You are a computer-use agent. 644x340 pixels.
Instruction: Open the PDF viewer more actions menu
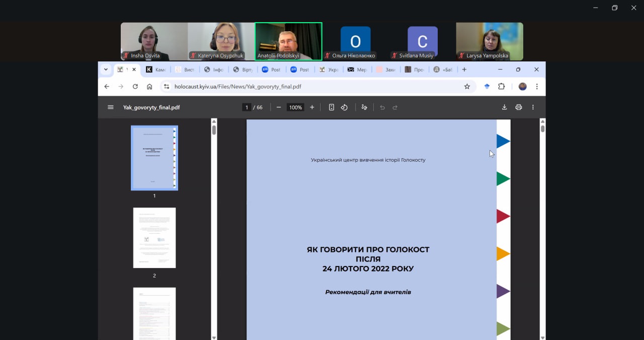click(533, 107)
